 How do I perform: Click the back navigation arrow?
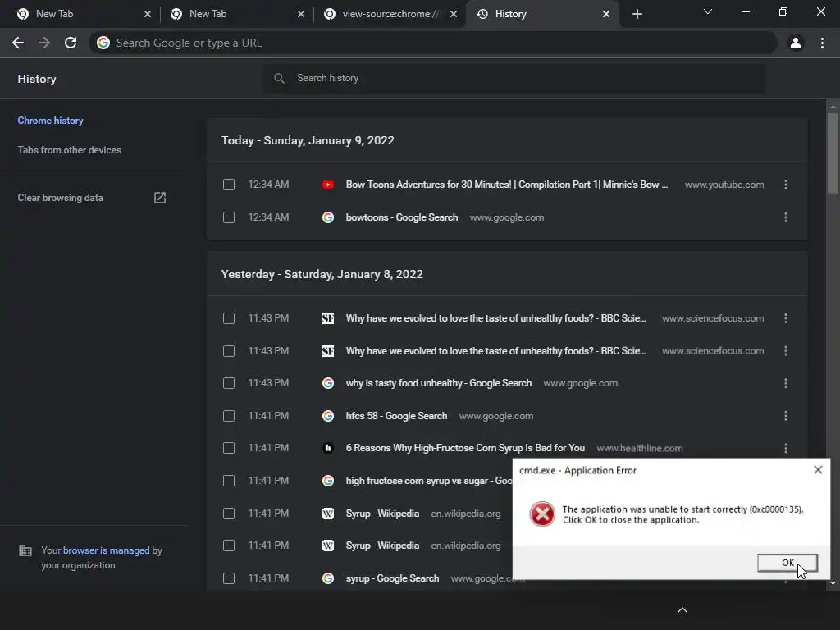point(18,43)
